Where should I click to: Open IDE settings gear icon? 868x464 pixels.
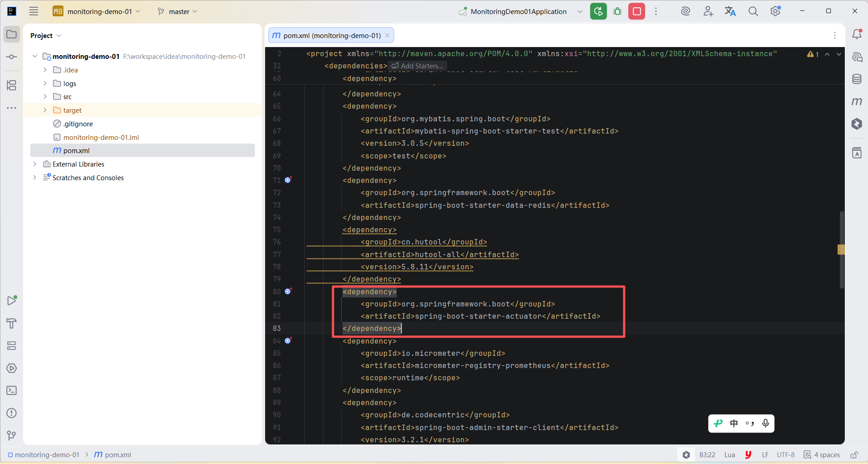(775, 11)
